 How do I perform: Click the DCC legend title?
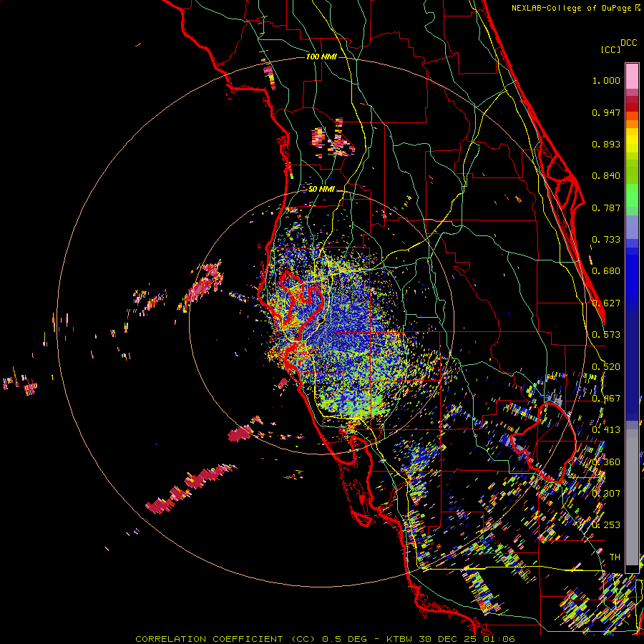tap(629, 43)
